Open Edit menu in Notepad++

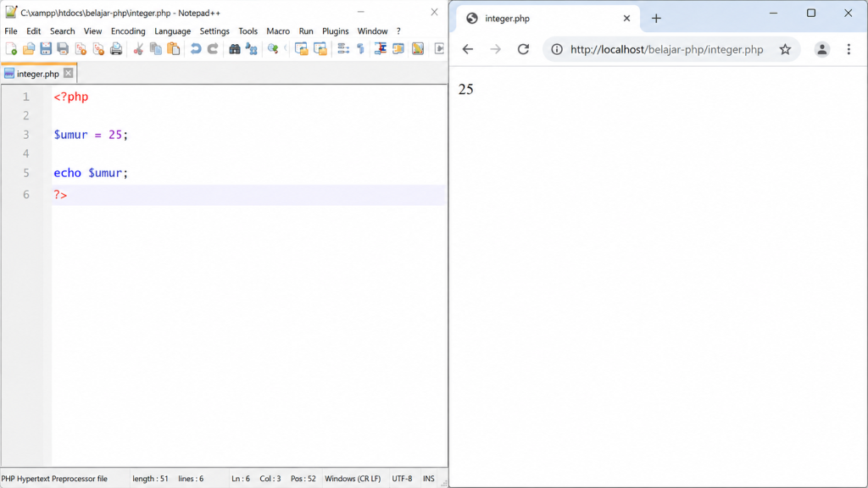(x=34, y=31)
